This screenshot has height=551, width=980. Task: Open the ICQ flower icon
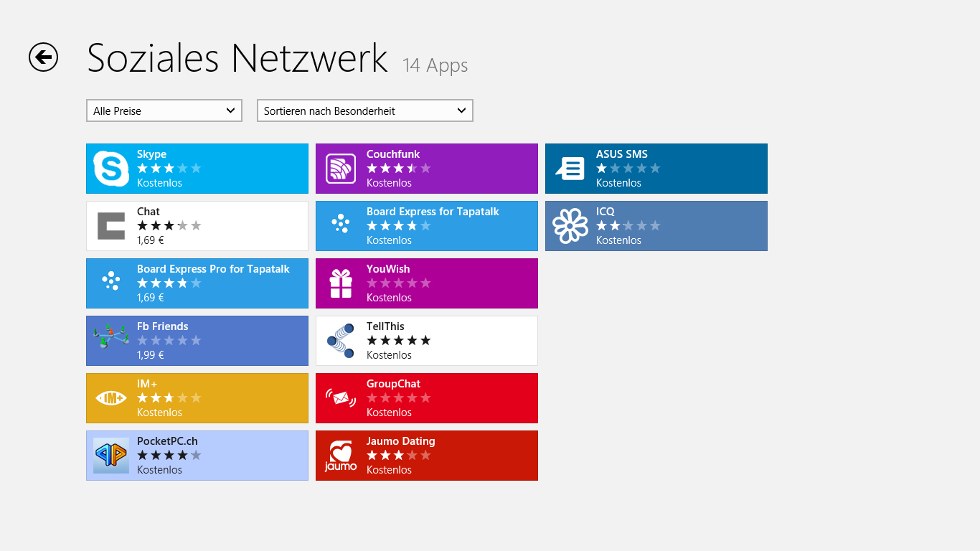pyautogui.click(x=570, y=226)
